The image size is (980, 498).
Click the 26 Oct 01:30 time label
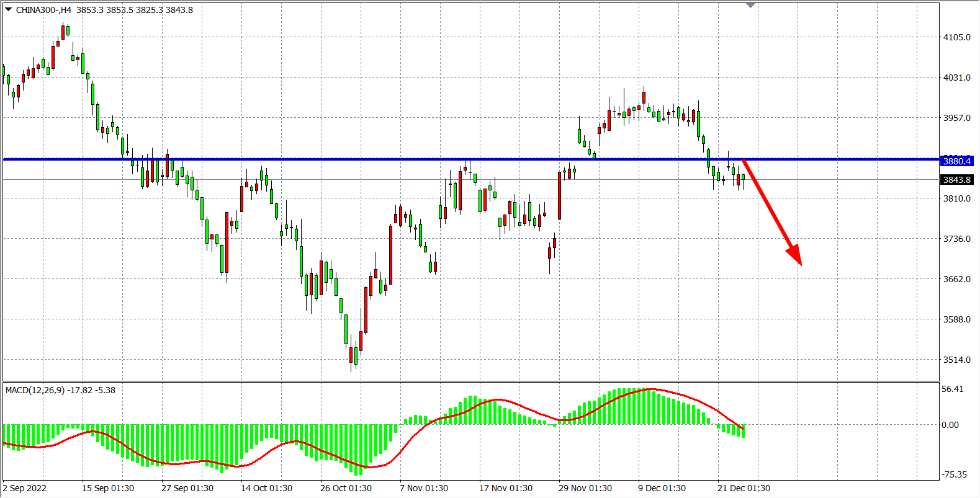point(346,488)
